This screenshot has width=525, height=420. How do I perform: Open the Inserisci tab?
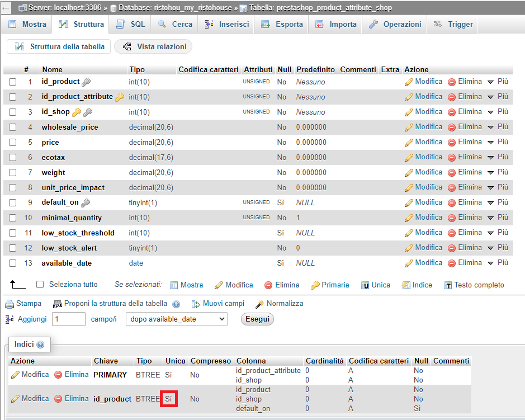pos(226,25)
